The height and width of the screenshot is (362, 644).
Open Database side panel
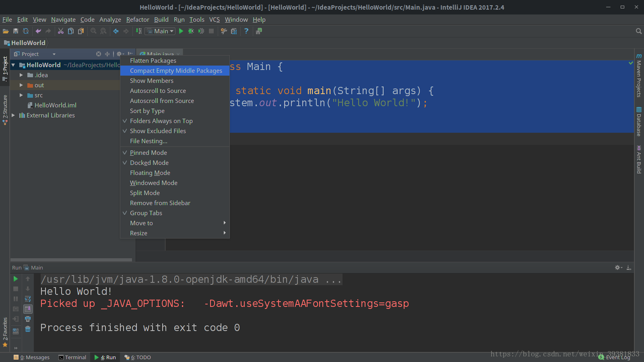(639, 121)
